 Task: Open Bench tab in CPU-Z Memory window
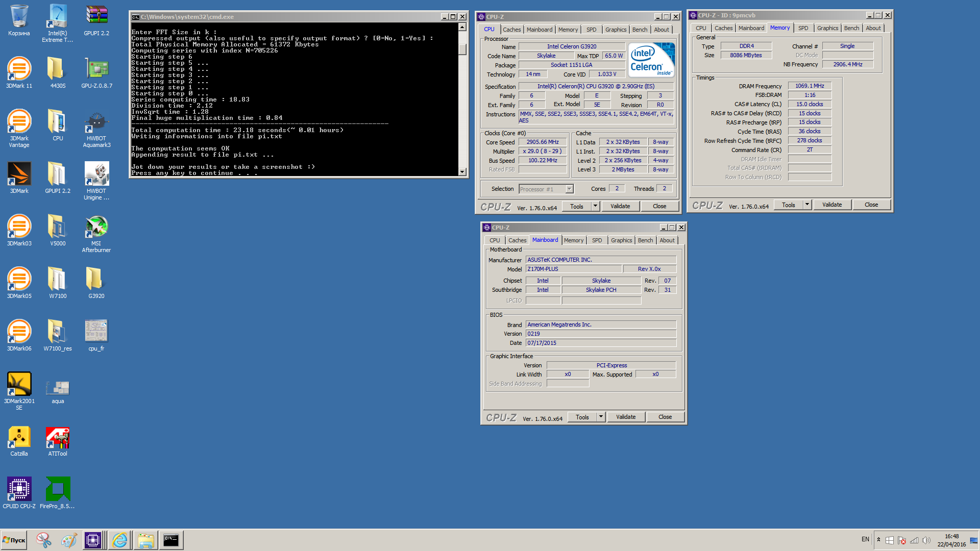pos(851,28)
